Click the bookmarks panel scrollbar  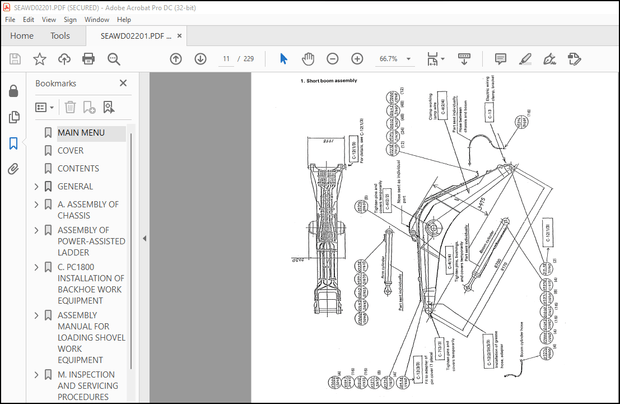[131, 251]
